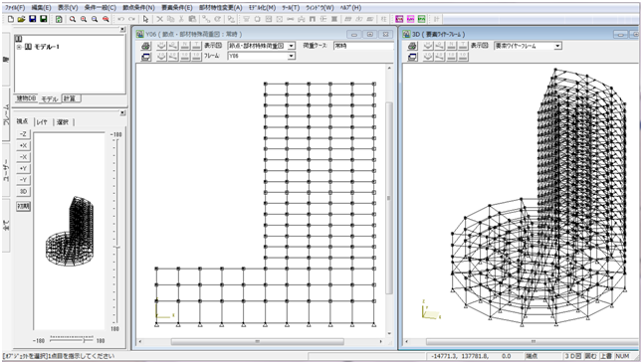The image size is (643, 364).
Task: Open the display diagram dropdown in Y06 window
Action: click(x=292, y=46)
